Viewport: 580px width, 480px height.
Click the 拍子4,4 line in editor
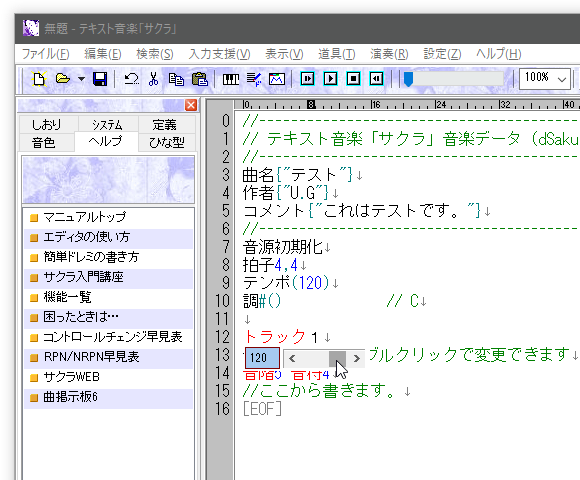tap(274, 265)
